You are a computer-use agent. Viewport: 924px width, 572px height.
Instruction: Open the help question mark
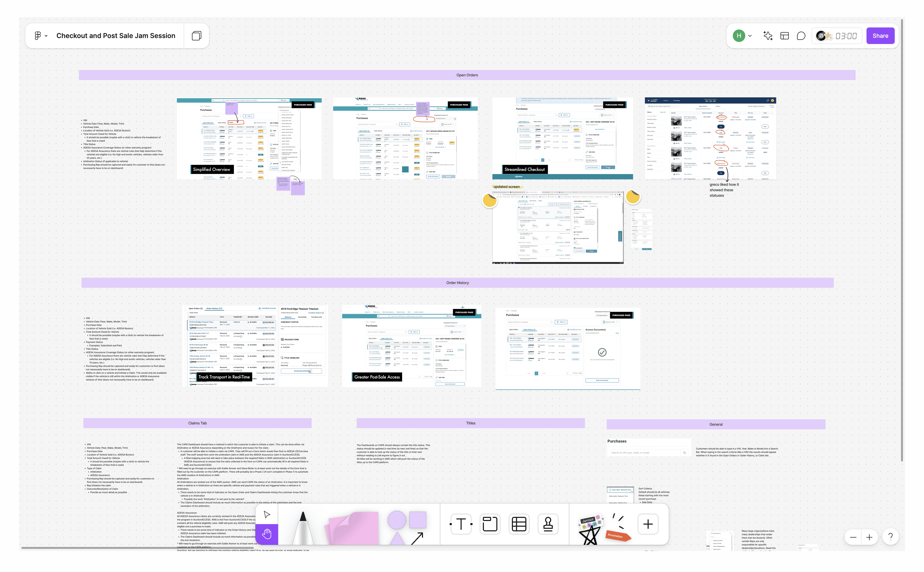(890, 537)
